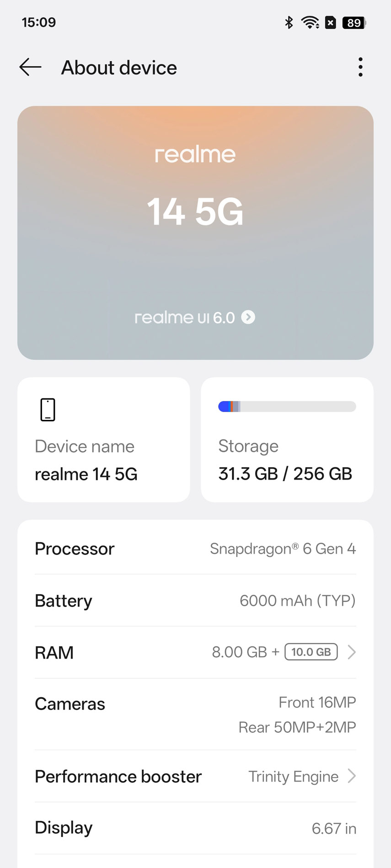Tap the phone icon in Device name card
Image resolution: width=391 pixels, height=868 pixels.
click(48, 409)
